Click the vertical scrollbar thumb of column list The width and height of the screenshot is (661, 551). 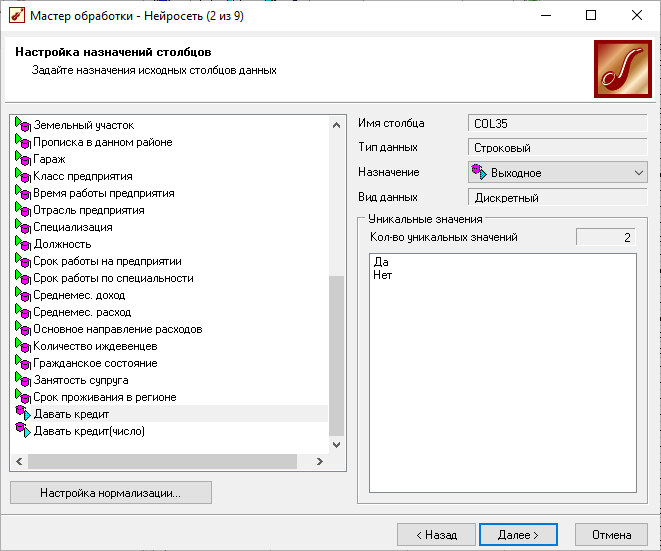click(336, 356)
